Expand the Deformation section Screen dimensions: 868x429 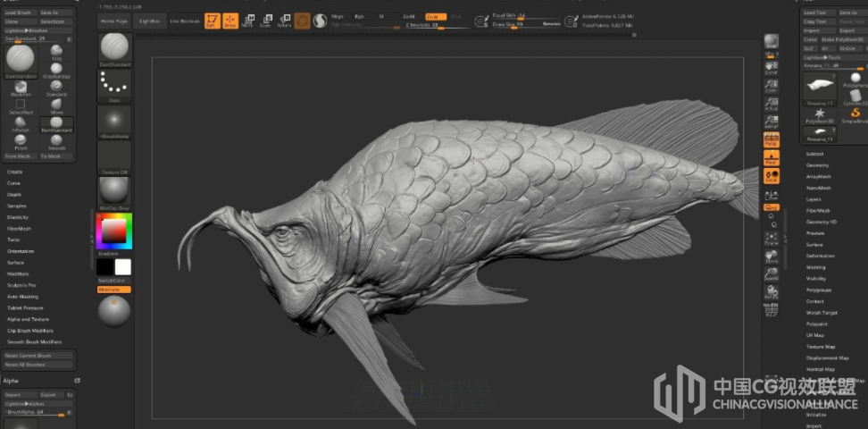tap(821, 257)
